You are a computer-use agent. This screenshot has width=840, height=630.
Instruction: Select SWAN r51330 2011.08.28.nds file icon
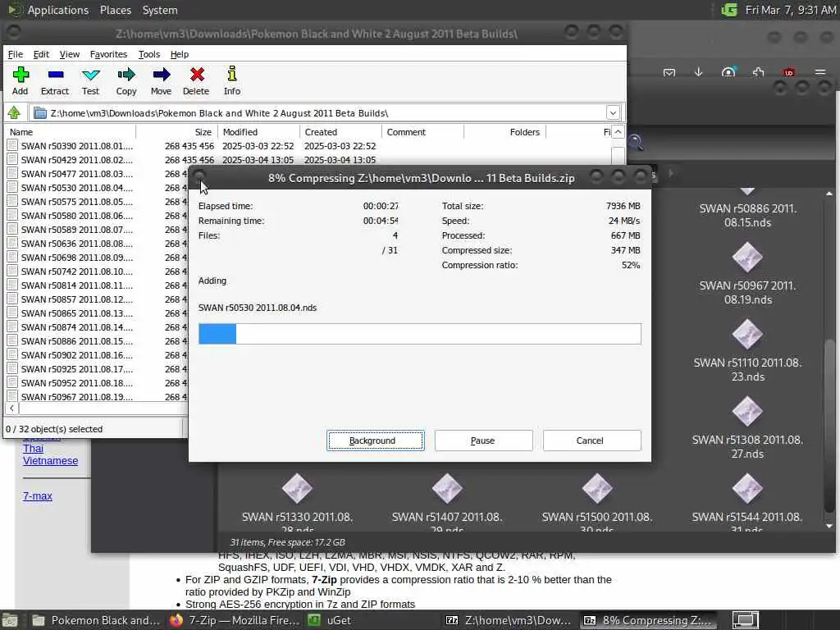click(297, 489)
